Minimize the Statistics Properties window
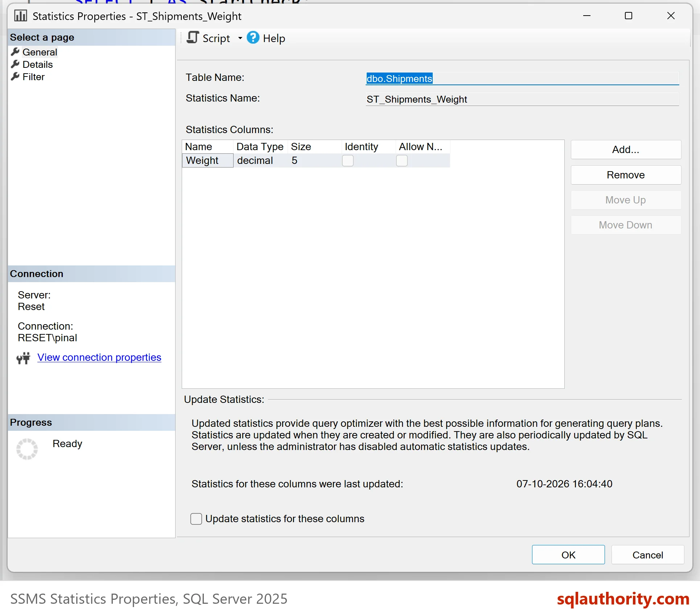The width and height of the screenshot is (700, 615). 587,16
